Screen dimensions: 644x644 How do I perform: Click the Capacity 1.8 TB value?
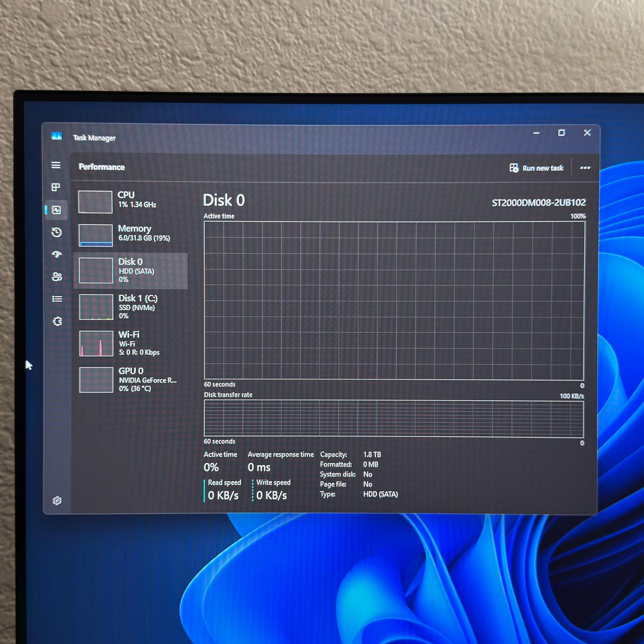pyautogui.click(x=372, y=455)
